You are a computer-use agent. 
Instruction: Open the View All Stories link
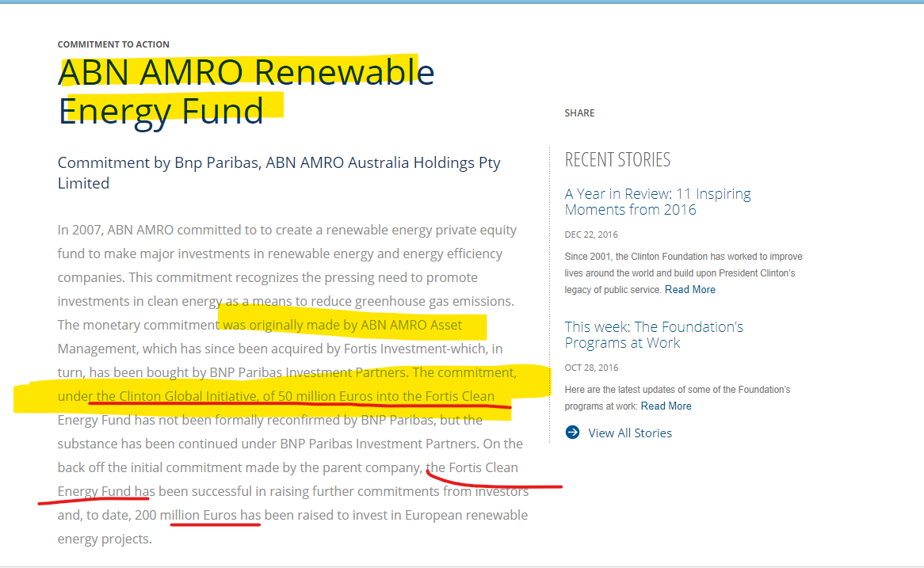629,433
